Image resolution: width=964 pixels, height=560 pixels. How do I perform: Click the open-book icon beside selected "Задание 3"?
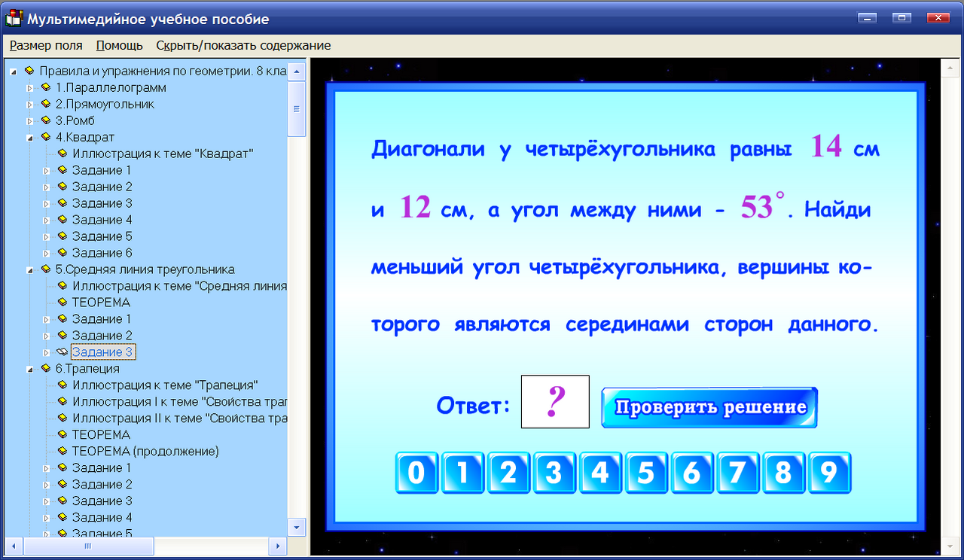tap(61, 352)
